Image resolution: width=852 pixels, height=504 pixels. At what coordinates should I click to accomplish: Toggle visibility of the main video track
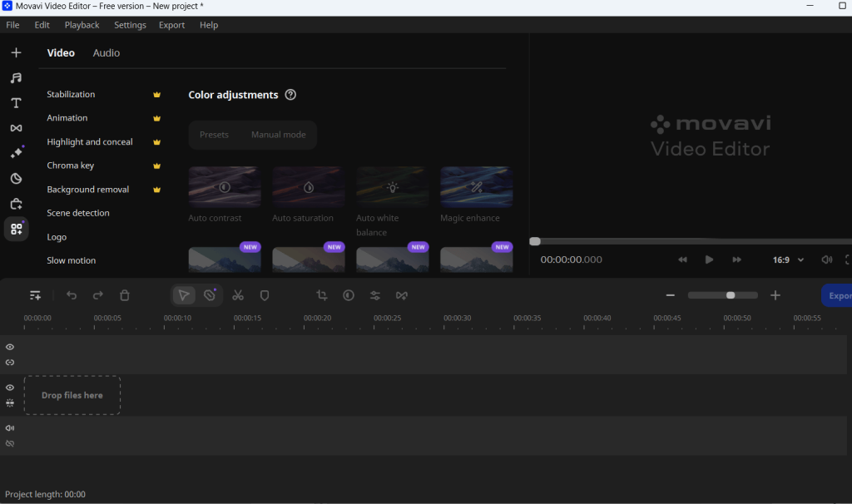click(x=10, y=388)
